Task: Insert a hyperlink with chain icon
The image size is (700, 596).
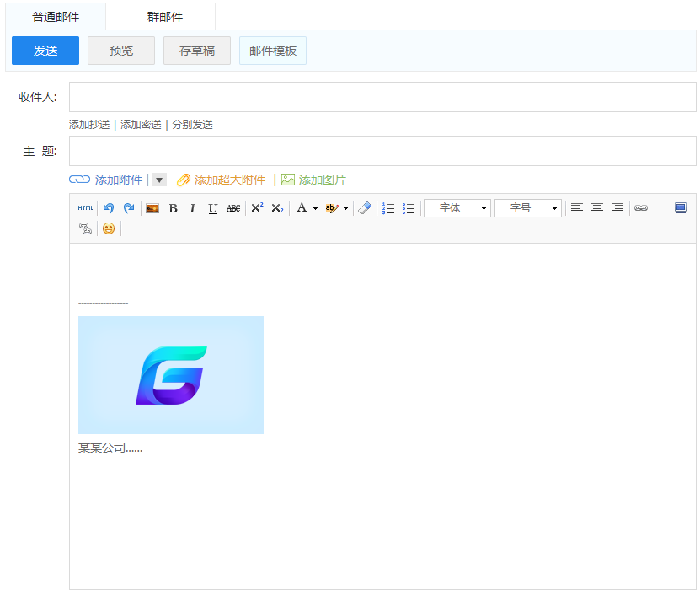Action: point(641,208)
